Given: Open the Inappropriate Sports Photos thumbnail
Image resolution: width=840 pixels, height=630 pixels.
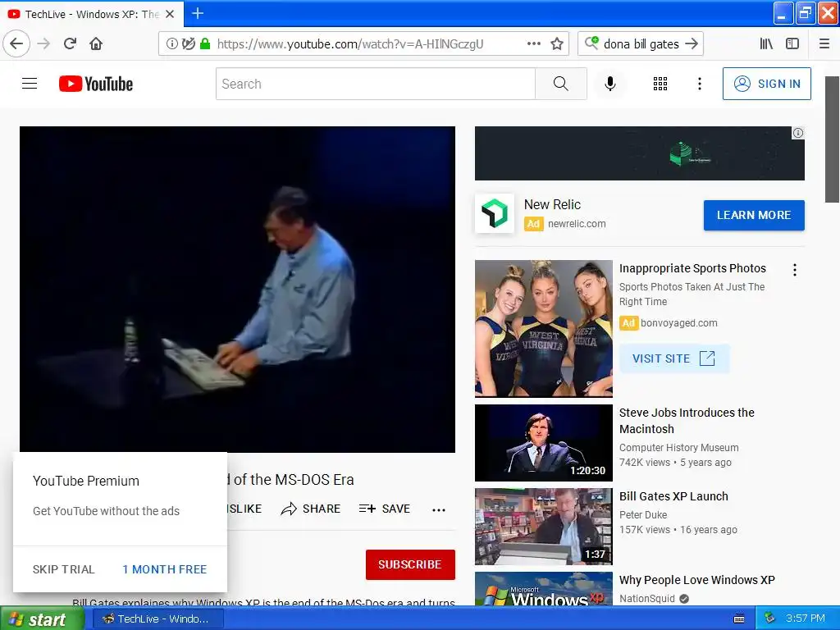Looking at the screenshot, I should coord(543,328).
